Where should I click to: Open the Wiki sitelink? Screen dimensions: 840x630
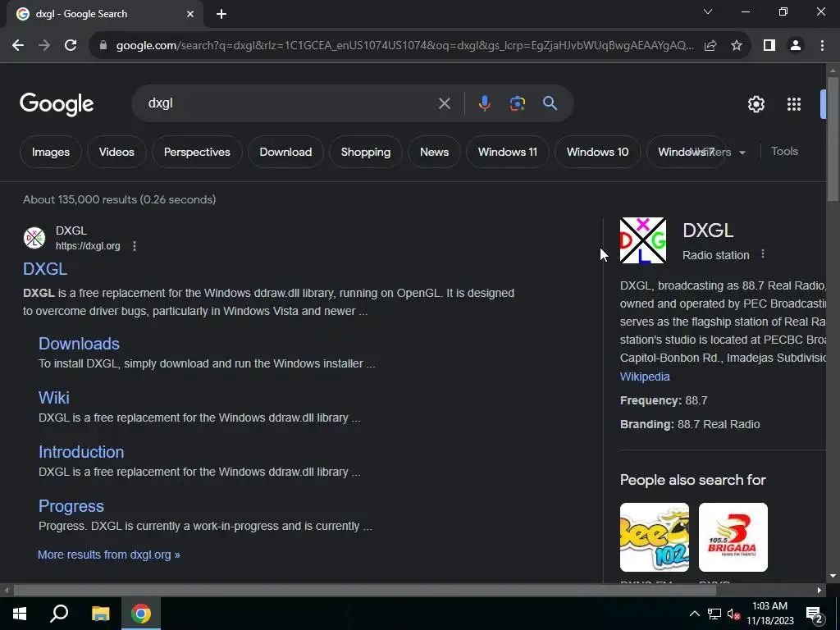coord(53,398)
